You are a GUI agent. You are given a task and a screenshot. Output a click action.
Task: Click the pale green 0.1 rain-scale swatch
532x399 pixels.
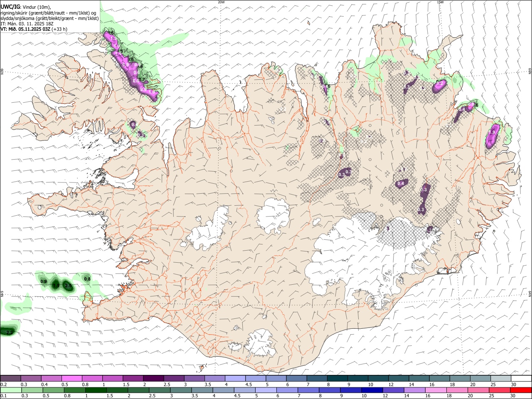click(x=11, y=390)
